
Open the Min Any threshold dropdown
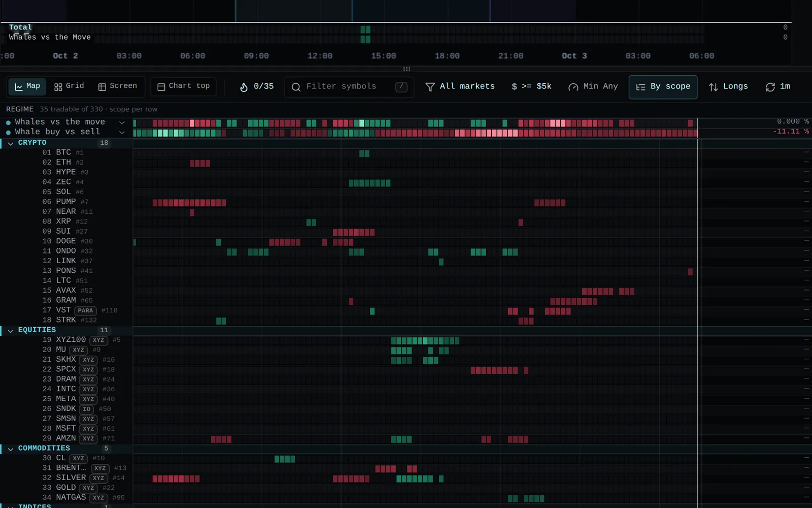593,87
